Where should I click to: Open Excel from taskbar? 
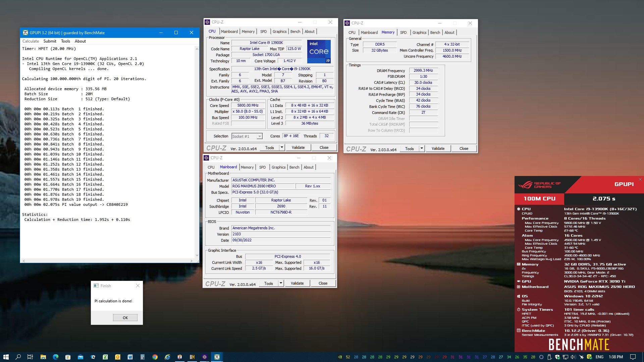pos(105,357)
